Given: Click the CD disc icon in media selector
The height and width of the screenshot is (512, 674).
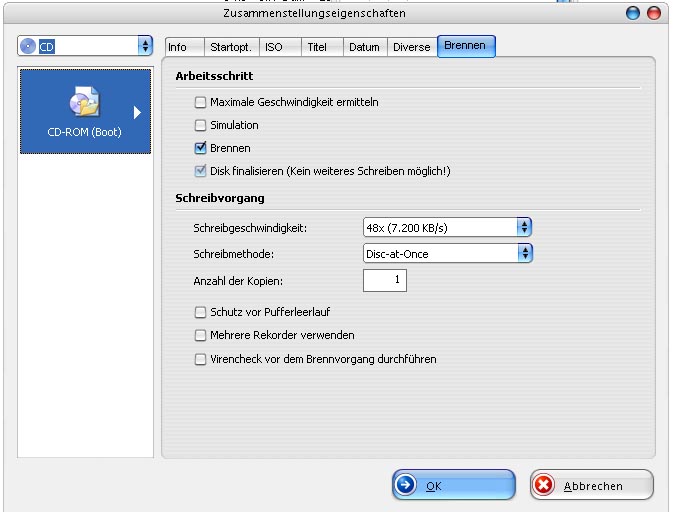Looking at the screenshot, I should click(28, 46).
